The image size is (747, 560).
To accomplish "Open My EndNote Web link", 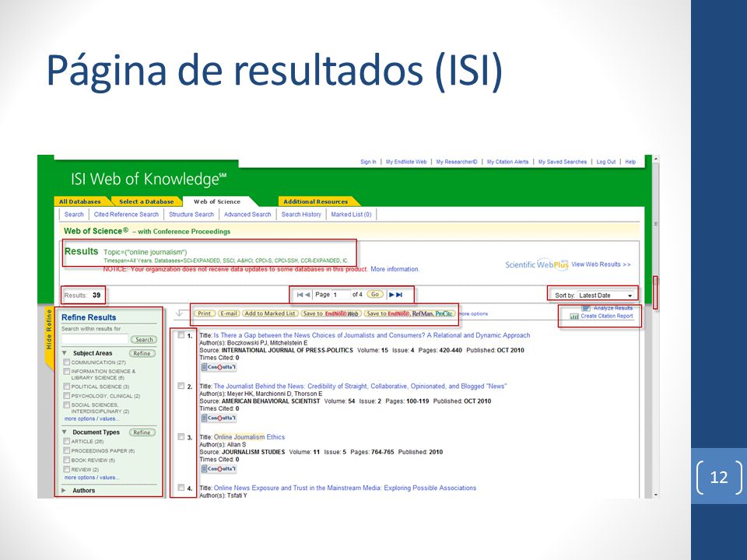I will click(x=406, y=162).
